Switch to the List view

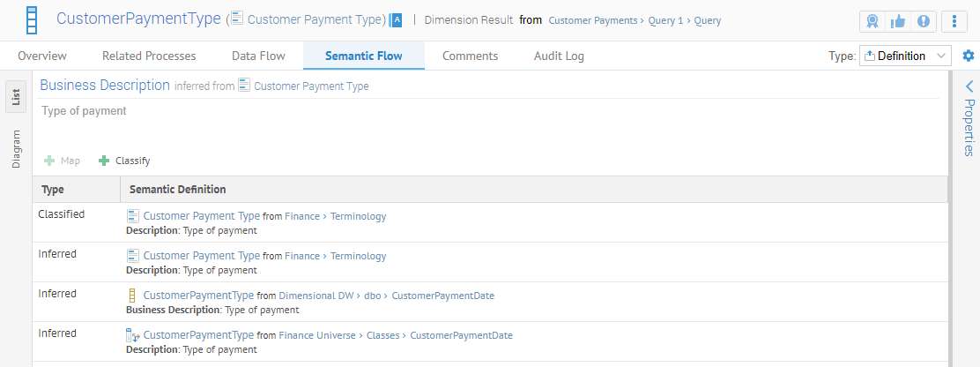[x=16, y=96]
